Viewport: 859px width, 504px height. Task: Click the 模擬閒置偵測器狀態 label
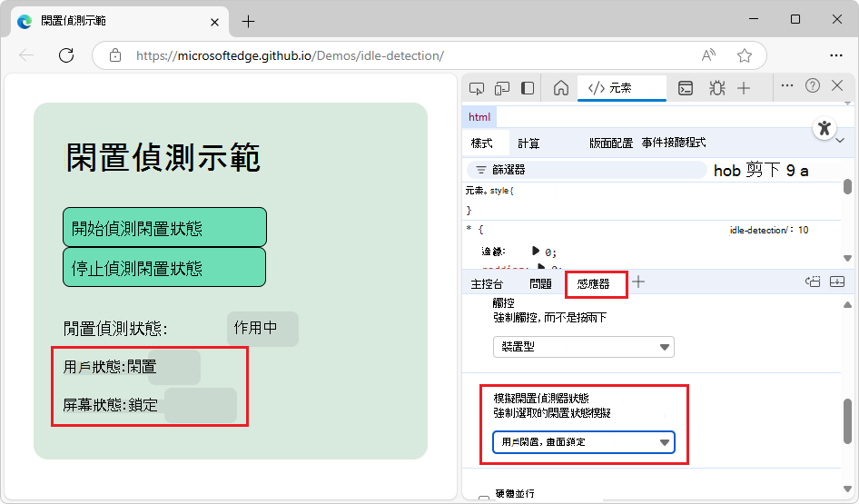(541, 399)
